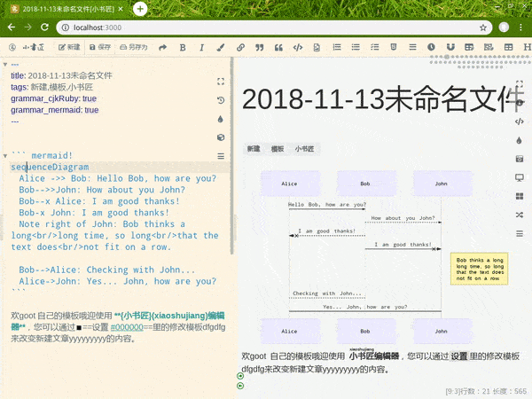Click the 小书匠 tag in preview
The width and height of the screenshot is (532, 399).
(304, 149)
